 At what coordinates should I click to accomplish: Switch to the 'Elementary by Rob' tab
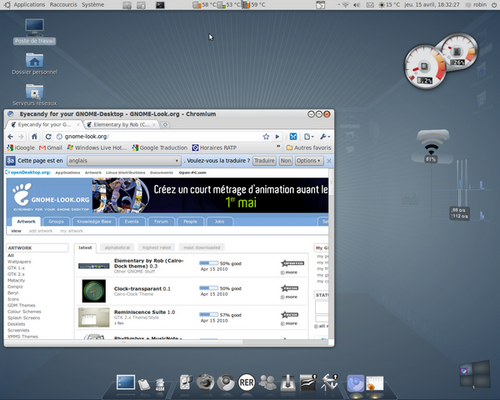pyautogui.click(x=121, y=125)
